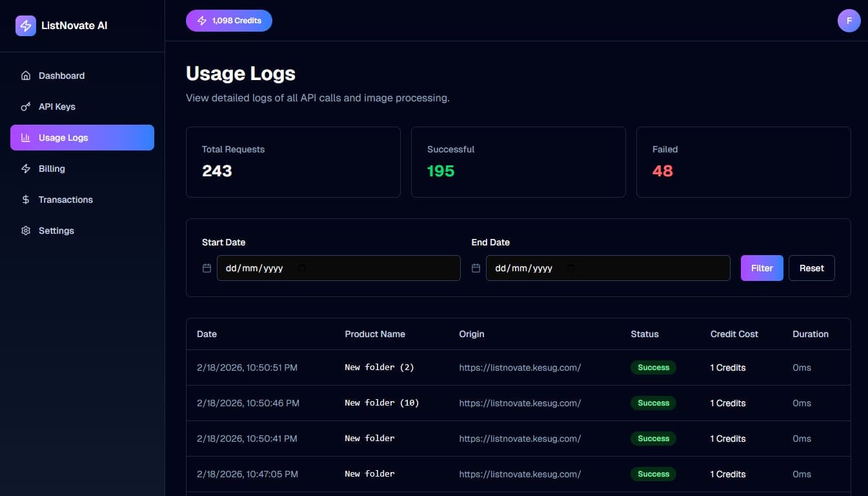The width and height of the screenshot is (868, 496).
Task: Click the key icon beside API Keys
Action: click(x=26, y=106)
